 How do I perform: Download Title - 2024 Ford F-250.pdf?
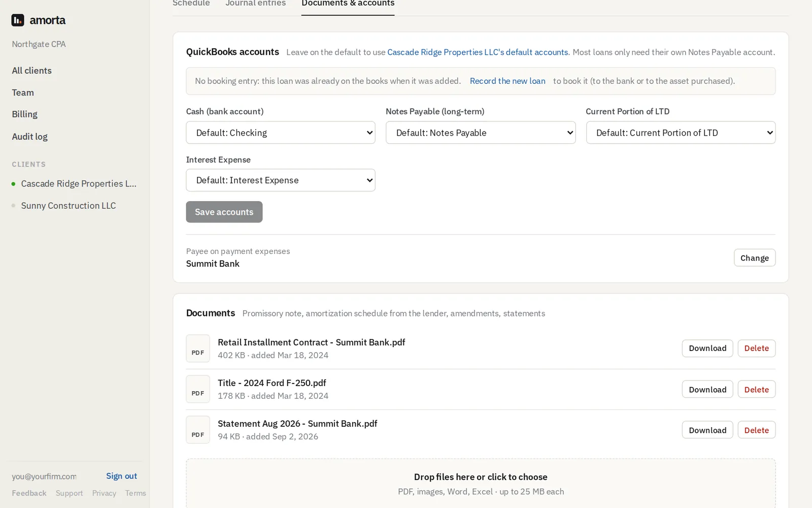(707, 390)
